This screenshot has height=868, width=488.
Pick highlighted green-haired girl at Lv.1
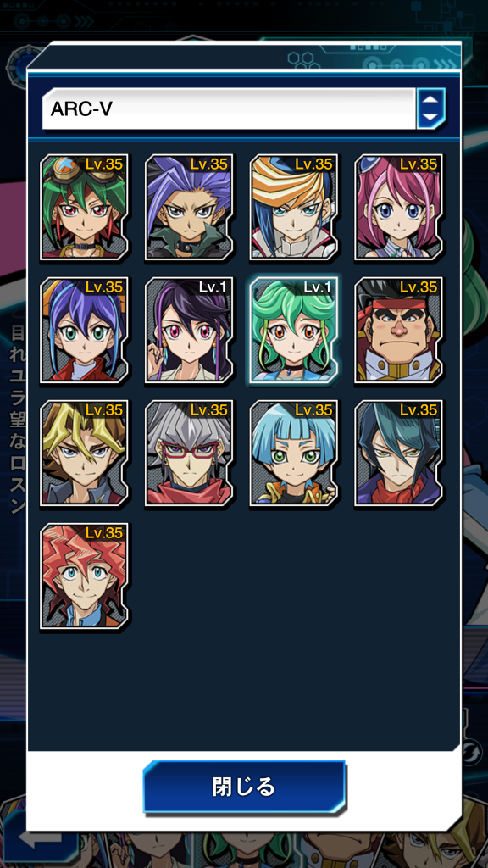point(294,330)
